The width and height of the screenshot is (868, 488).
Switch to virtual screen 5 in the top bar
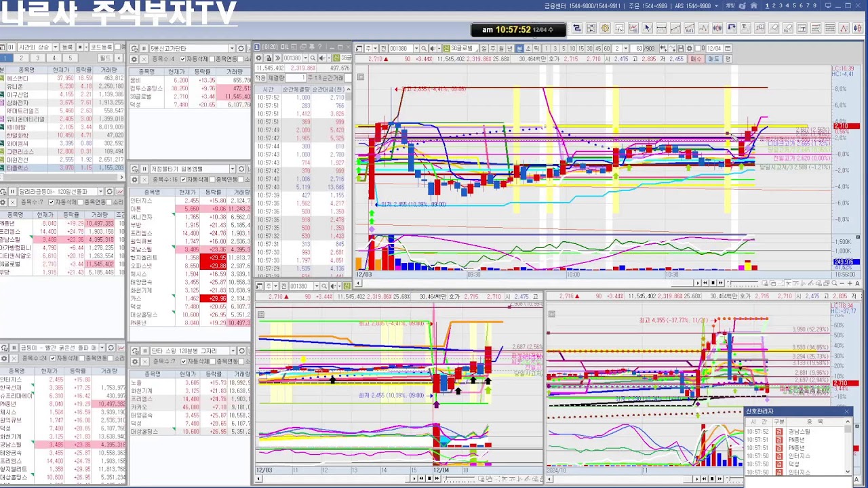point(794,5)
